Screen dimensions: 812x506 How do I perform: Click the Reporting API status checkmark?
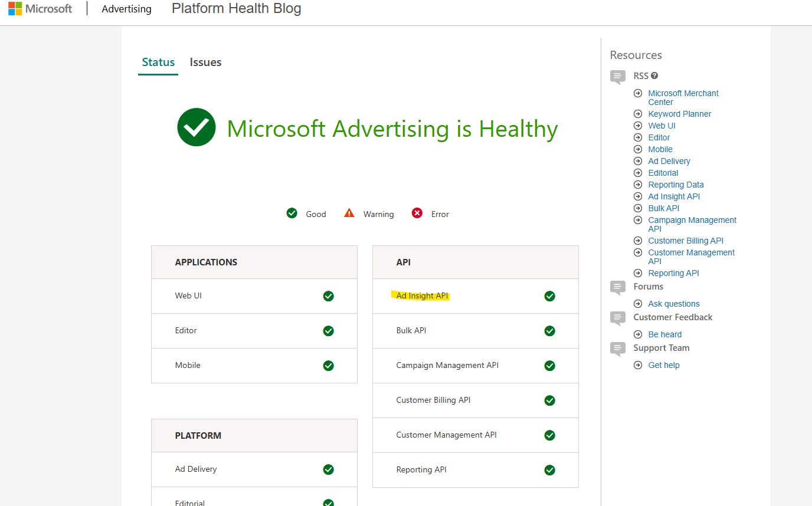[x=550, y=470]
